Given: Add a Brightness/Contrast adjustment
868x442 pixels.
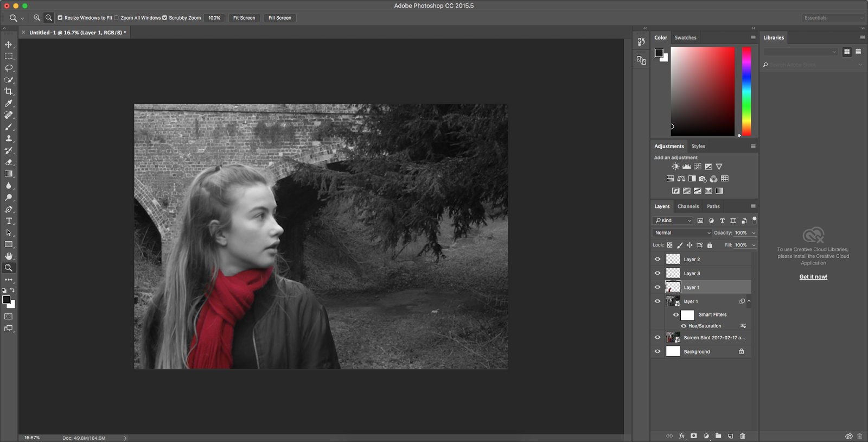Looking at the screenshot, I should click(675, 167).
